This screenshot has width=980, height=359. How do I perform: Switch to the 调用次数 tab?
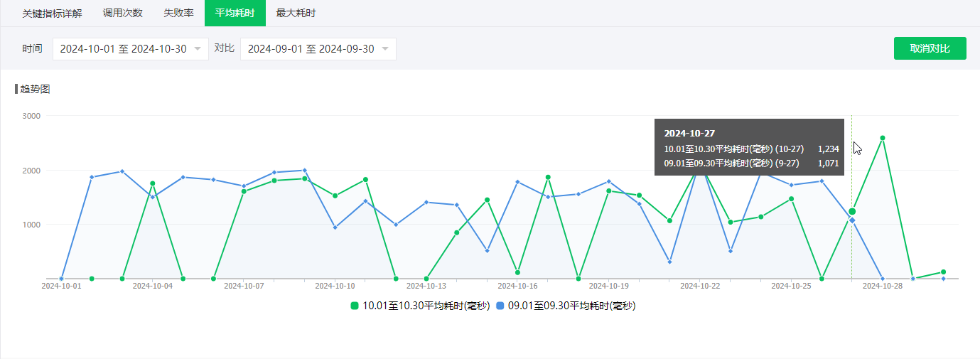pos(122,13)
